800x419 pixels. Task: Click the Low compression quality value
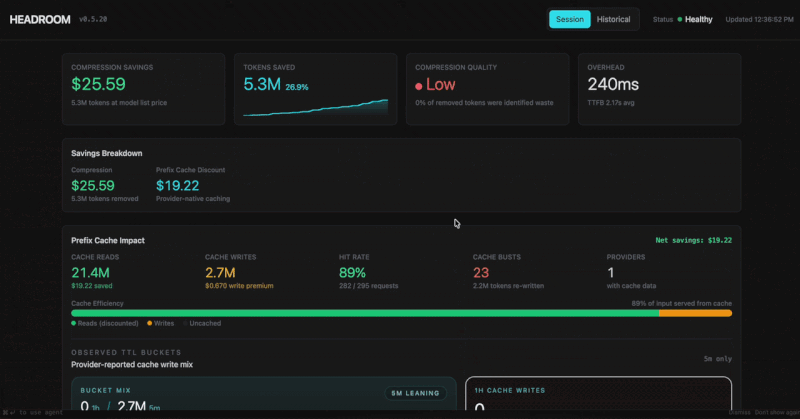pos(440,84)
